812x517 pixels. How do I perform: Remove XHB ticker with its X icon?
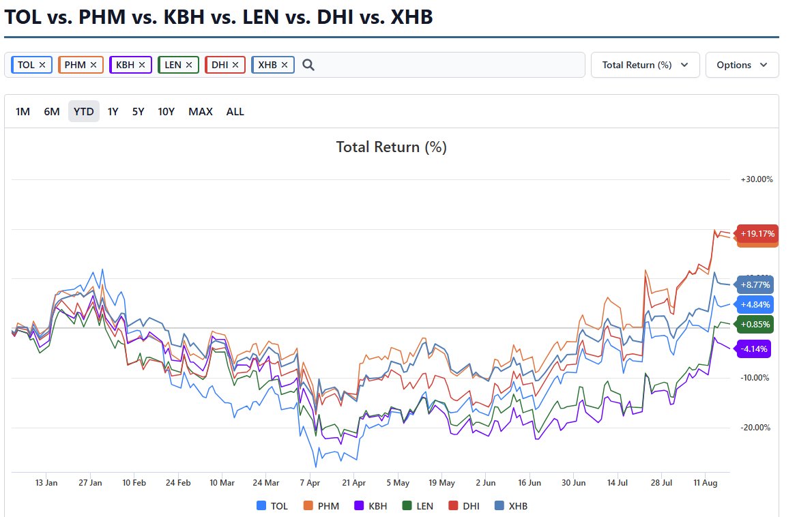[x=285, y=65]
